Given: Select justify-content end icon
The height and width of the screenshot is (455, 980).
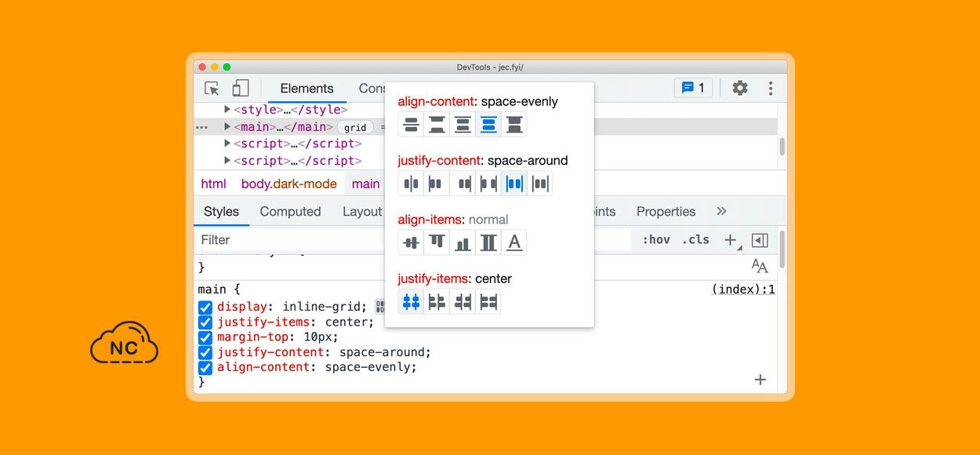Looking at the screenshot, I should click(x=463, y=184).
